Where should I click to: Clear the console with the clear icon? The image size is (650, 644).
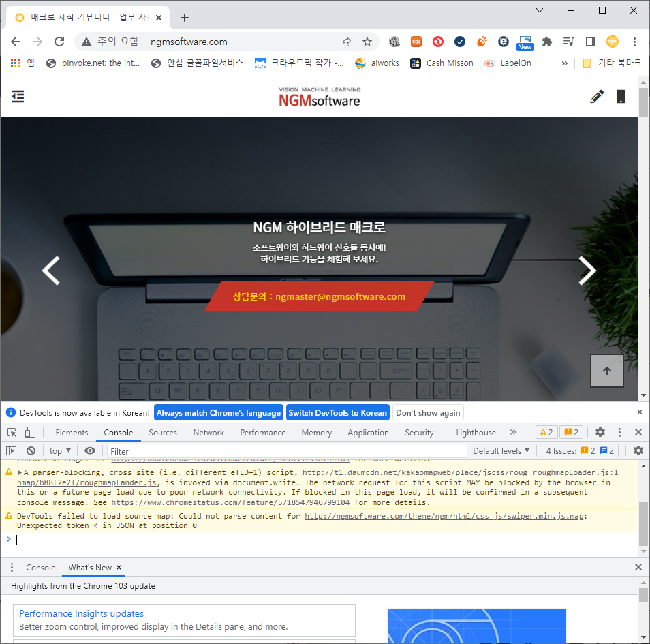pyautogui.click(x=31, y=450)
